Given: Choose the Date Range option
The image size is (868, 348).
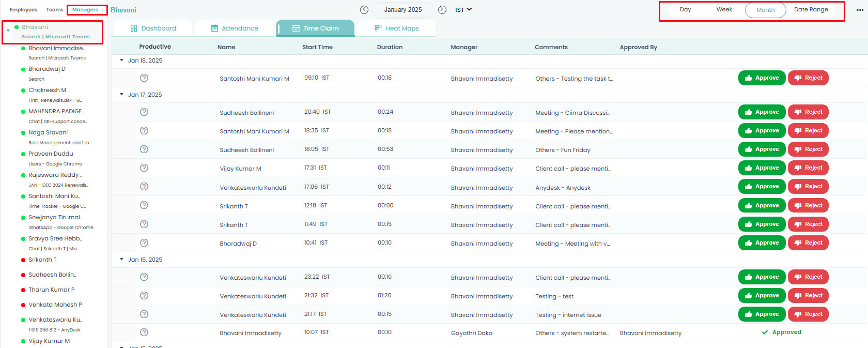Looking at the screenshot, I should click(811, 10).
